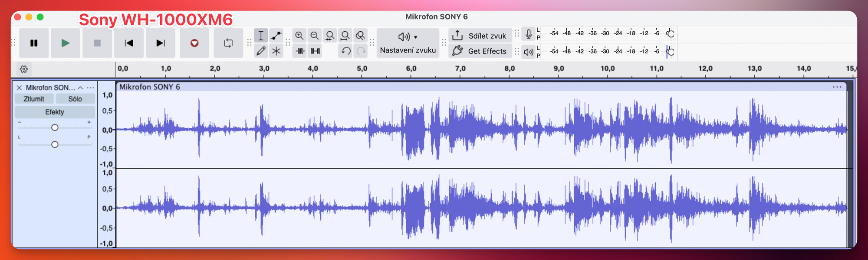Viewport: 868px width, 260px height.
Task: Enable Sólo on the Mikrofon track
Action: pyautogui.click(x=75, y=99)
